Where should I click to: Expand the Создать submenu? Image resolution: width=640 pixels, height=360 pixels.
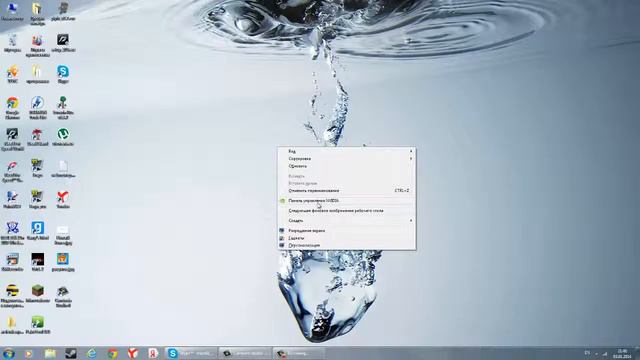(347, 220)
